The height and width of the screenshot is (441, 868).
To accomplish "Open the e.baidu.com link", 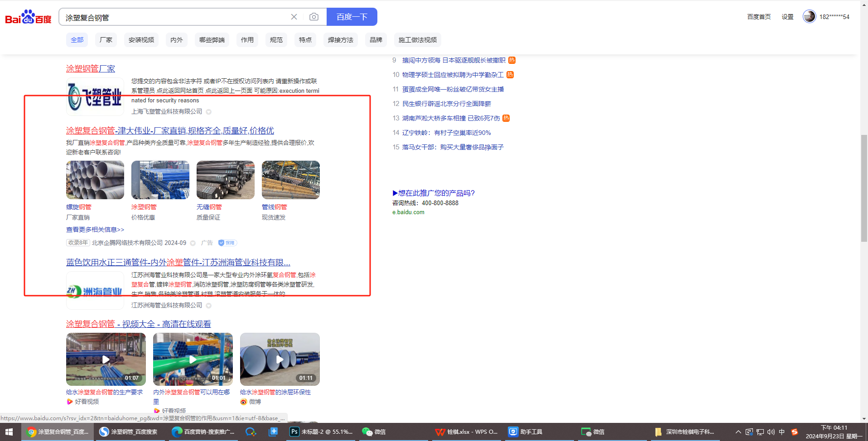I will (x=408, y=212).
